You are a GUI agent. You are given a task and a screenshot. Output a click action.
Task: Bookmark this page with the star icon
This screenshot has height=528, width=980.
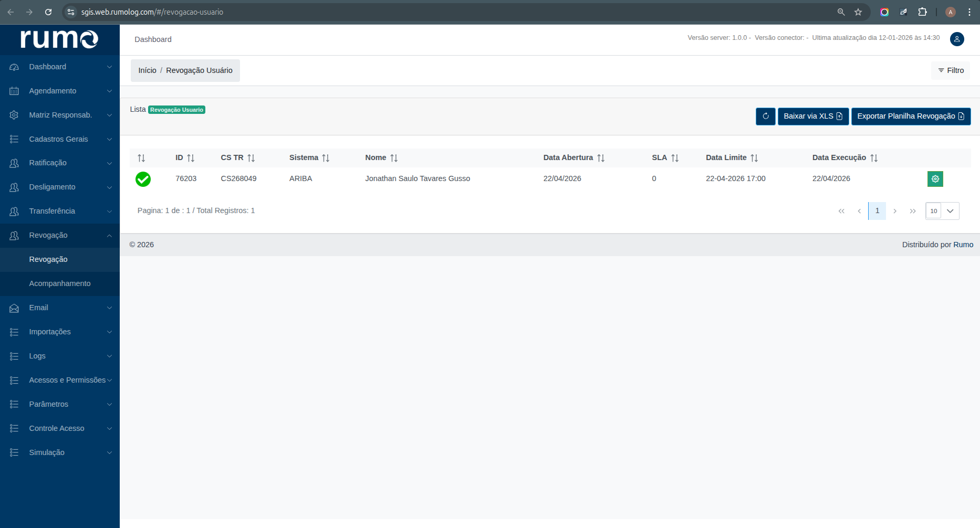[858, 12]
